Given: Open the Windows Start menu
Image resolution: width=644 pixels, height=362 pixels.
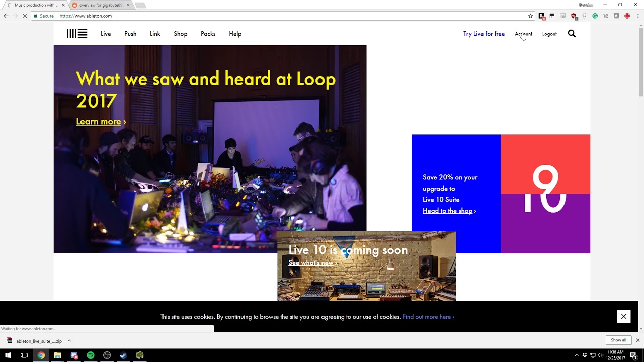Looking at the screenshot, I should coord(8,355).
